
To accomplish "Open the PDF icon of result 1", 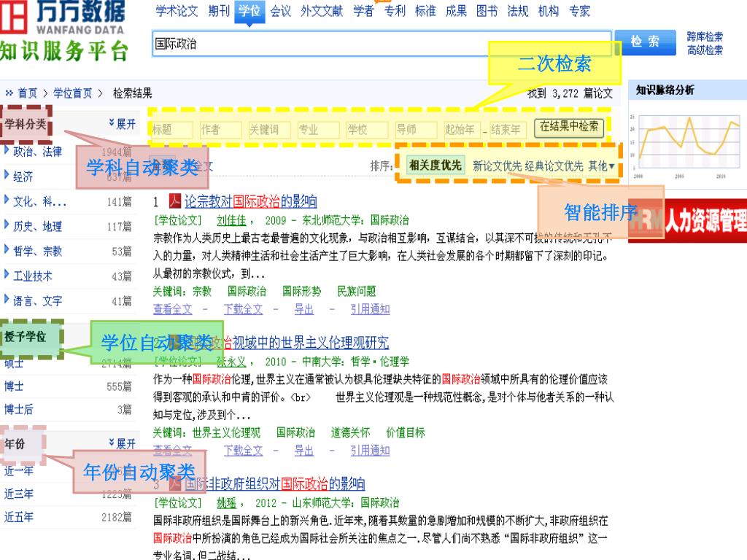I will click(175, 201).
